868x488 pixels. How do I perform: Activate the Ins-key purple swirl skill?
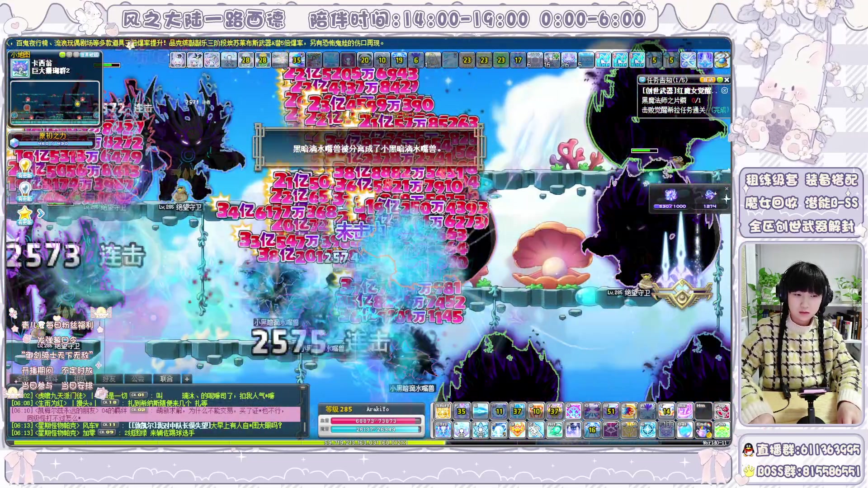point(685,411)
